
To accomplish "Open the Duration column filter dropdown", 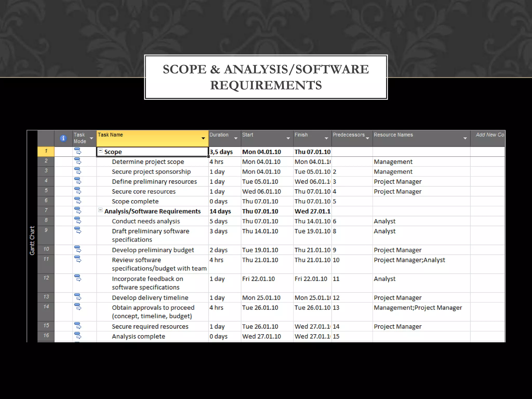I will click(x=236, y=138).
